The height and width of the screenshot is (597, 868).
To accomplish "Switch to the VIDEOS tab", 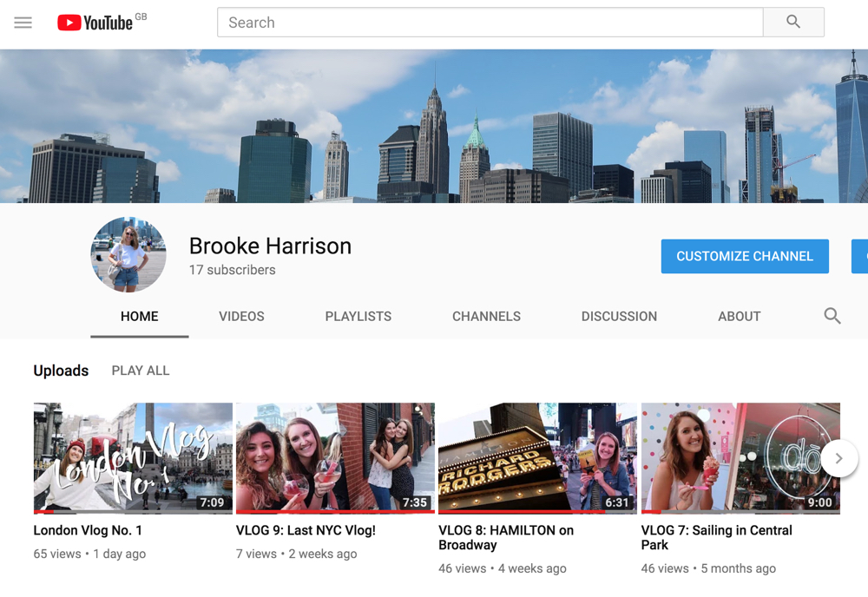I will click(x=241, y=317).
